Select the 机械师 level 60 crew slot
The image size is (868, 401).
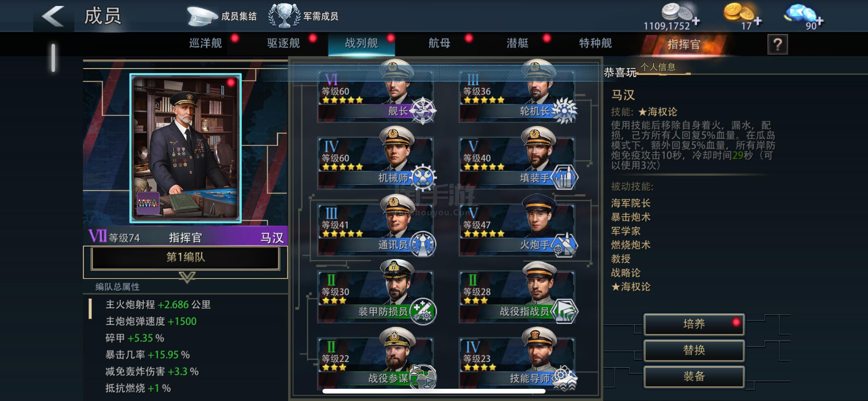(x=375, y=161)
